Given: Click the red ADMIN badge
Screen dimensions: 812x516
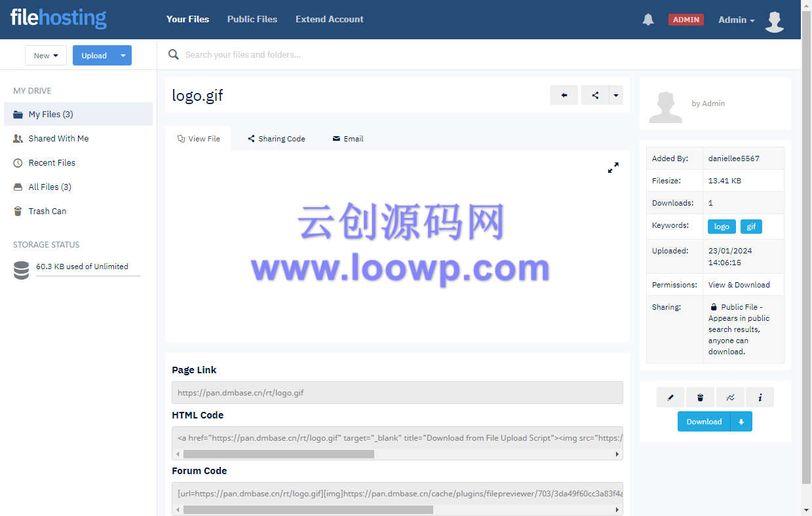Looking at the screenshot, I should (686, 20).
